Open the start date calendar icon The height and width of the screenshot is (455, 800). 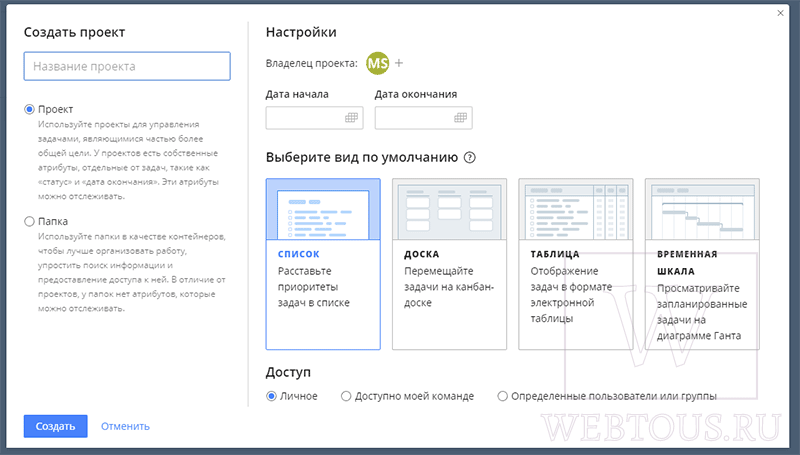352,118
